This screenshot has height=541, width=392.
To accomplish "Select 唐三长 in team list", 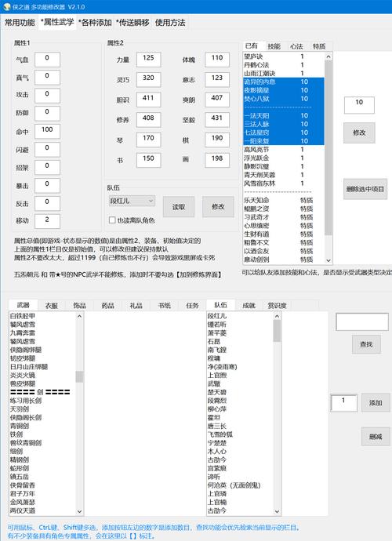I will click(x=240, y=426).
